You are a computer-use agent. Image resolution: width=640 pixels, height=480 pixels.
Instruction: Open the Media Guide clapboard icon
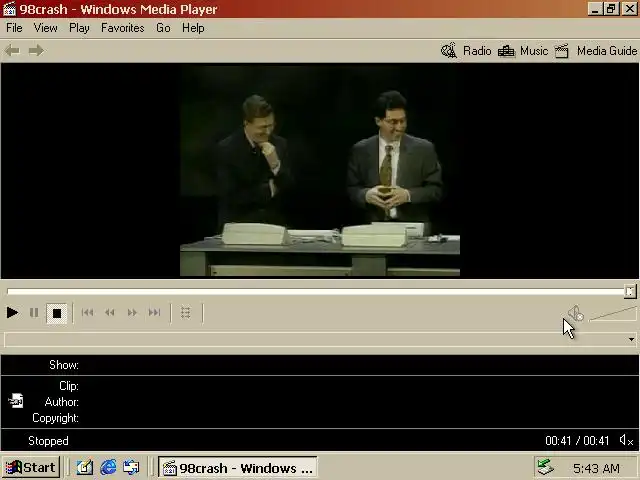click(x=562, y=51)
